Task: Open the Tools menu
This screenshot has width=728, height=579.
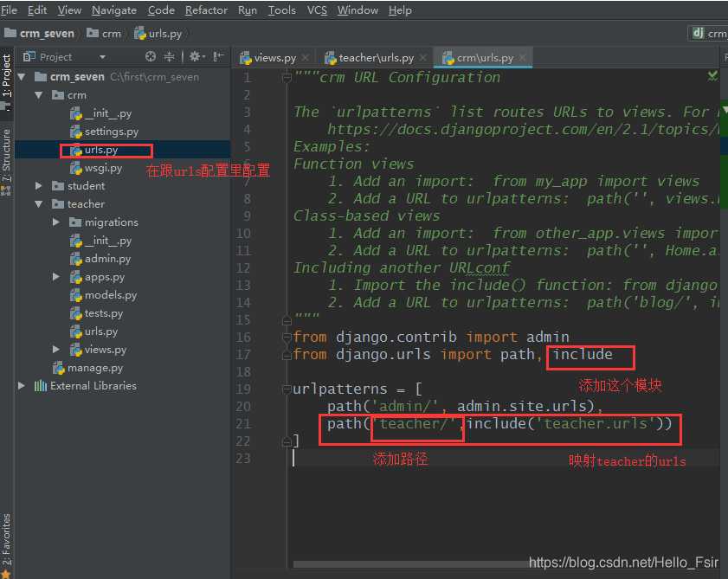Action: pyautogui.click(x=282, y=10)
